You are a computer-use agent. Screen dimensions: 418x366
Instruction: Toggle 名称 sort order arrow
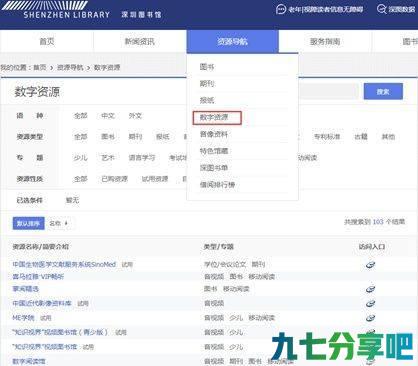coord(66,223)
